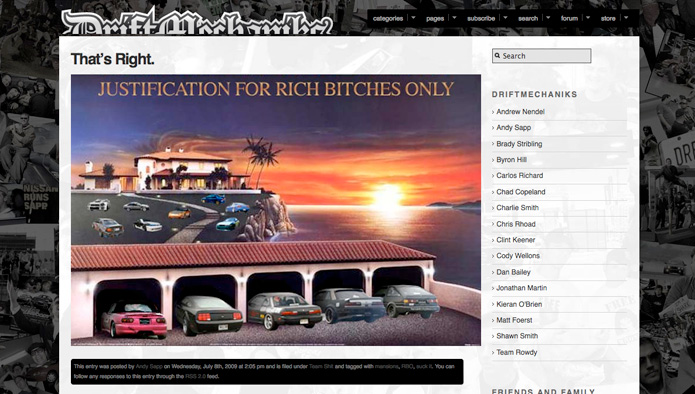Click the magnifier icon in Search box
The height and width of the screenshot is (394, 695).
497,56
